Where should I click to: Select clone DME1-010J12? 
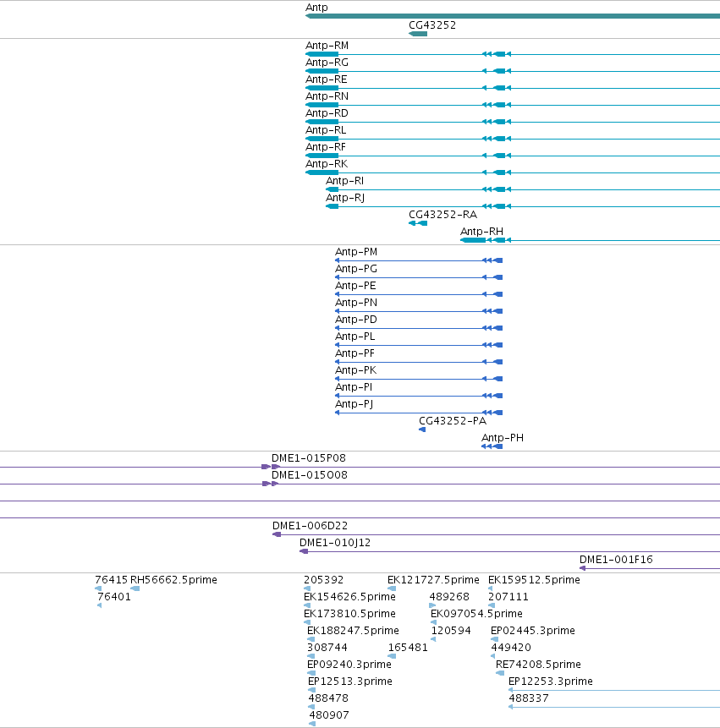(x=335, y=543)
